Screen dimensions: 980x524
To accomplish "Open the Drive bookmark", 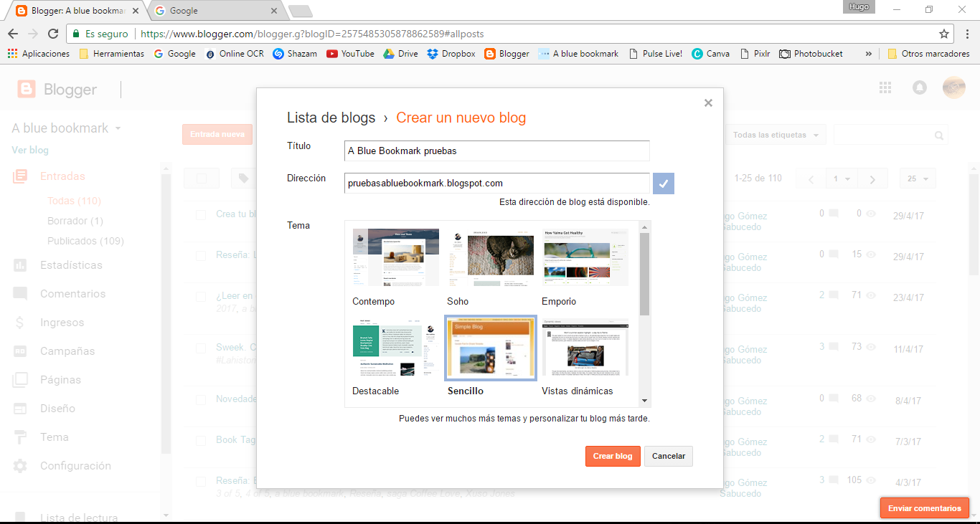I will (400, 54).
